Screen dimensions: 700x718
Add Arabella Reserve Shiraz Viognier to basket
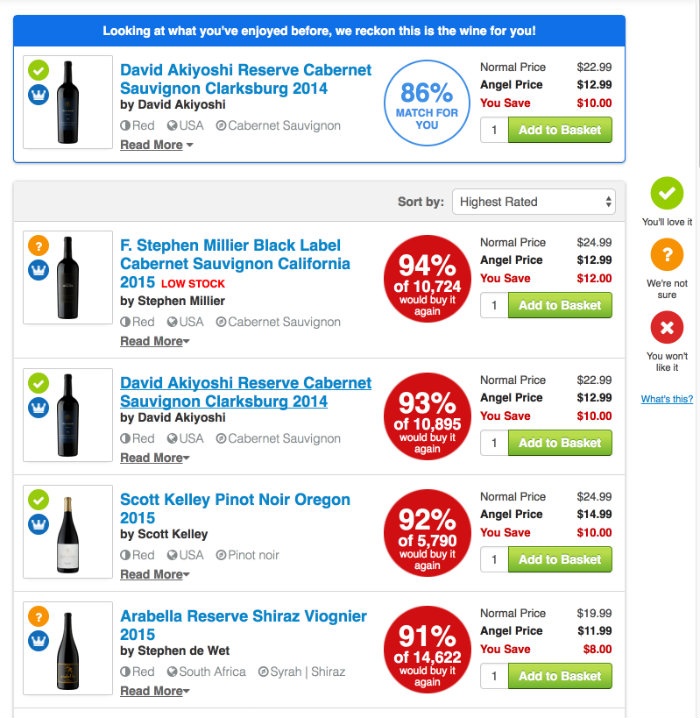559,677
